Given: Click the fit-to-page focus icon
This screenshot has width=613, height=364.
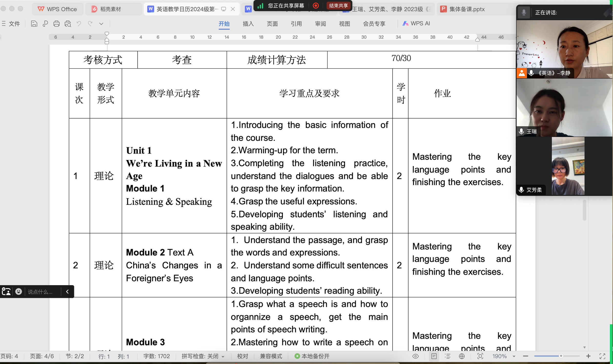Looking at the screenshot, I should 480,356.
